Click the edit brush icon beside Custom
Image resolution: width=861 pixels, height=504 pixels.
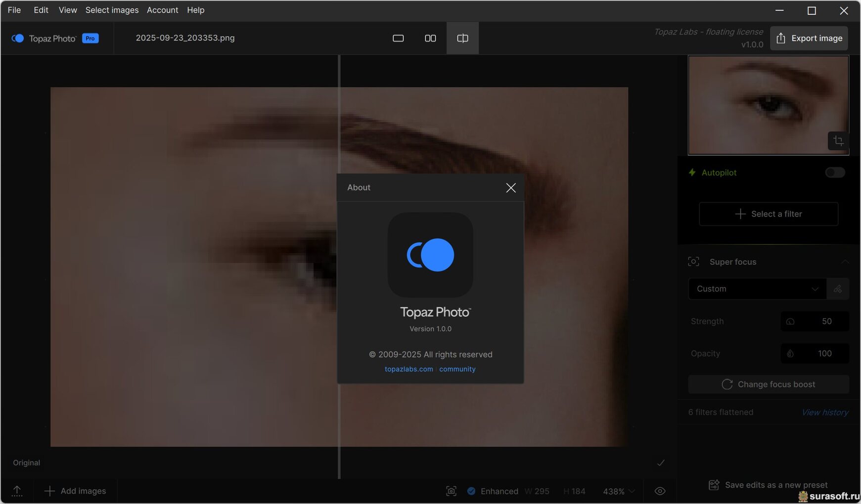click(x=837, y=289)
